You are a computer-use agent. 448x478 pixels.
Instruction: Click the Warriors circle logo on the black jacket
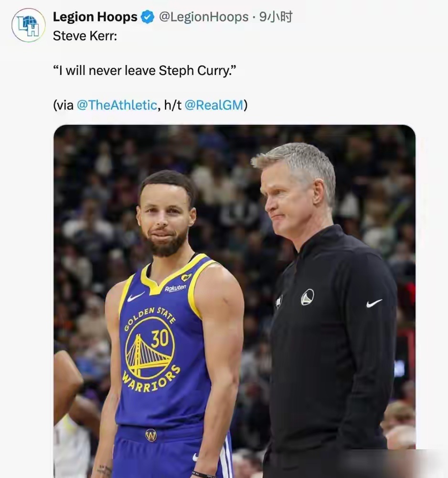pyautogui.click(x=308, y=297)
